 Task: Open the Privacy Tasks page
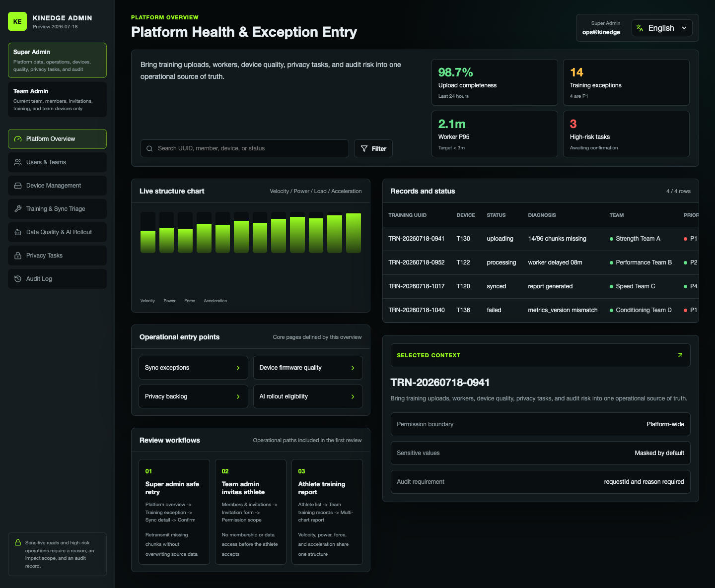57,256
